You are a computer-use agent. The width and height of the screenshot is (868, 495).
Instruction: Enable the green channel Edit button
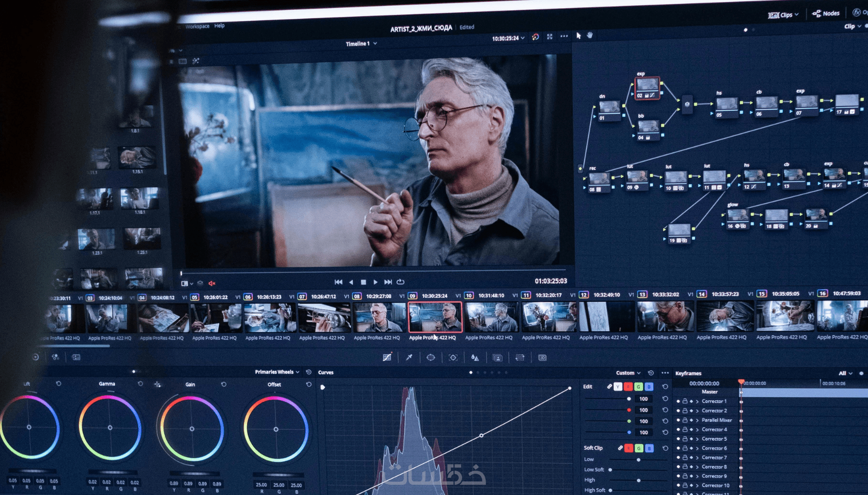pyautogui.click(x=639, y=387)
